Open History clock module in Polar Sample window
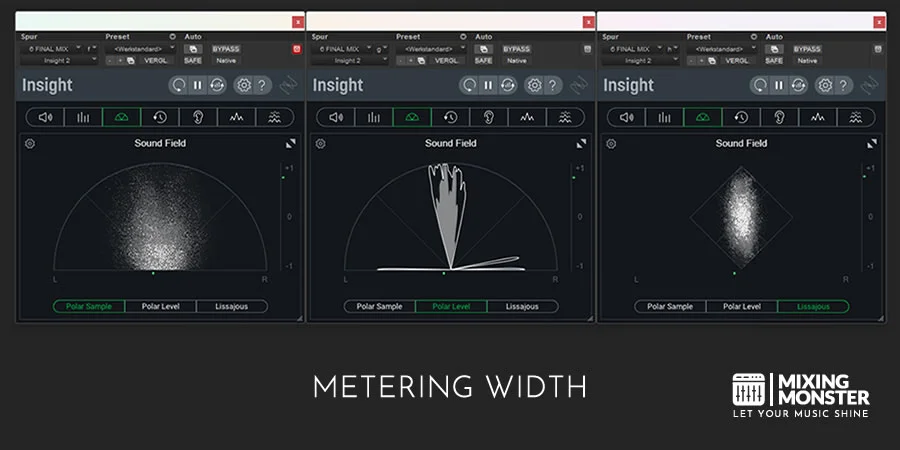900x450 pixels. (160, 117)
